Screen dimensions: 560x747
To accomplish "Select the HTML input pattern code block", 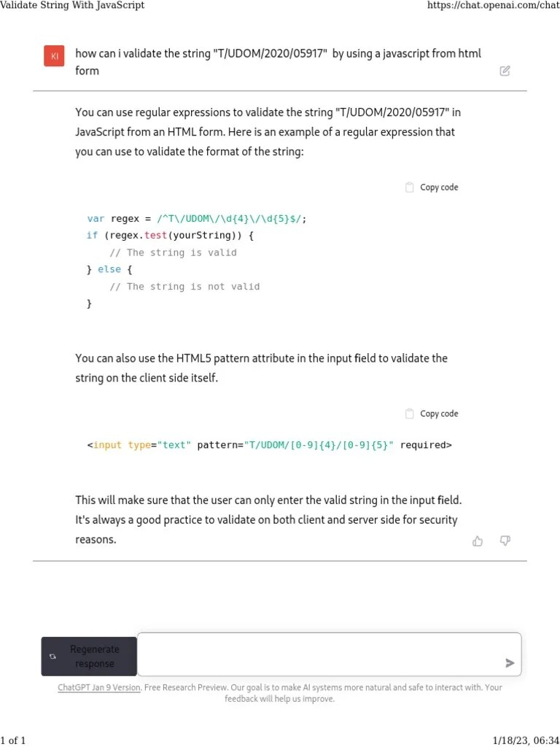I will (270, 444).
